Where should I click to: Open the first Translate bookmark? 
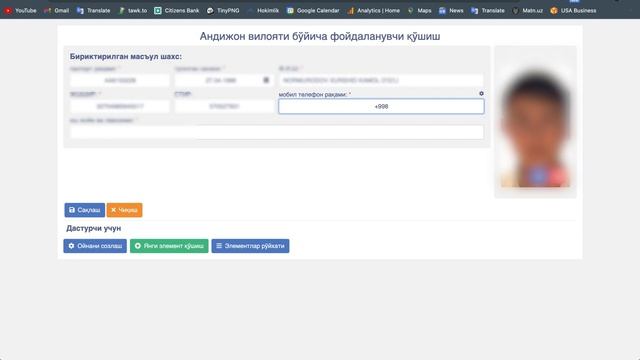tap(93, 11)
